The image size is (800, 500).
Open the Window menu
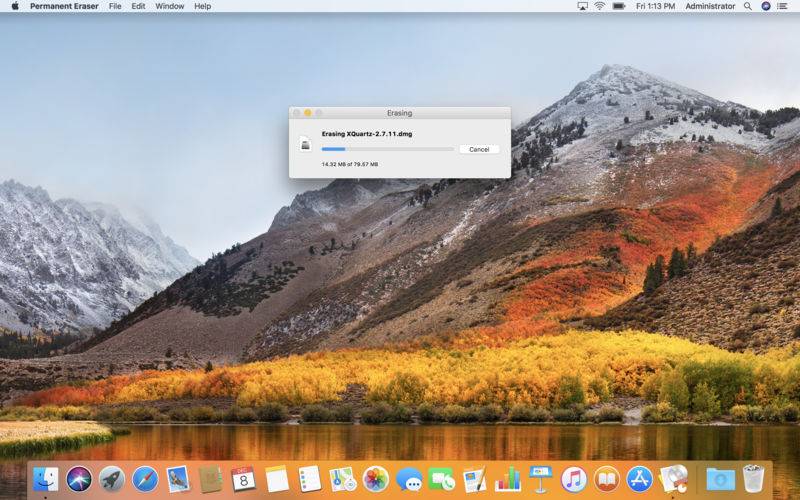[x=169, y=6]
